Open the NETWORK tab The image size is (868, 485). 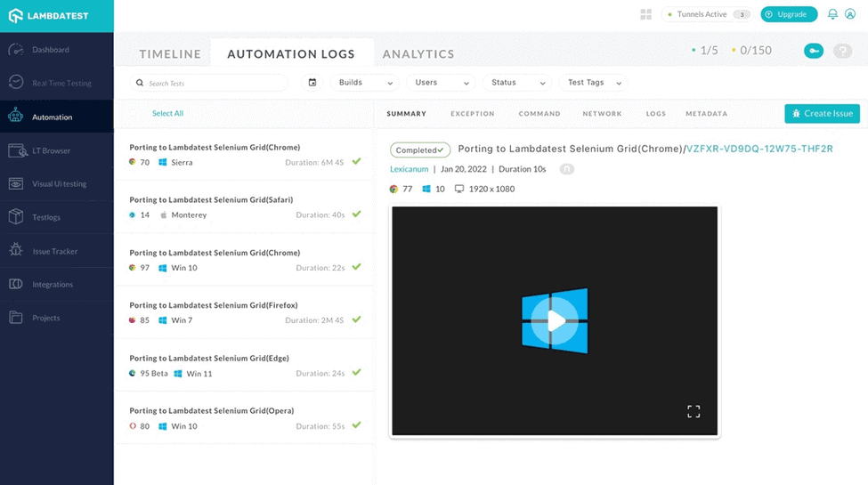[603, 114]
